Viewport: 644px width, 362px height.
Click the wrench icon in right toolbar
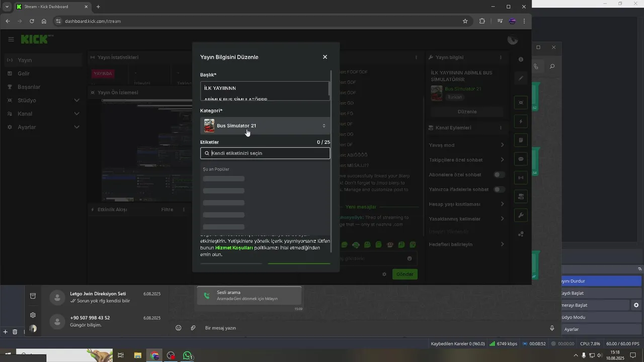[x=521, y=215]
